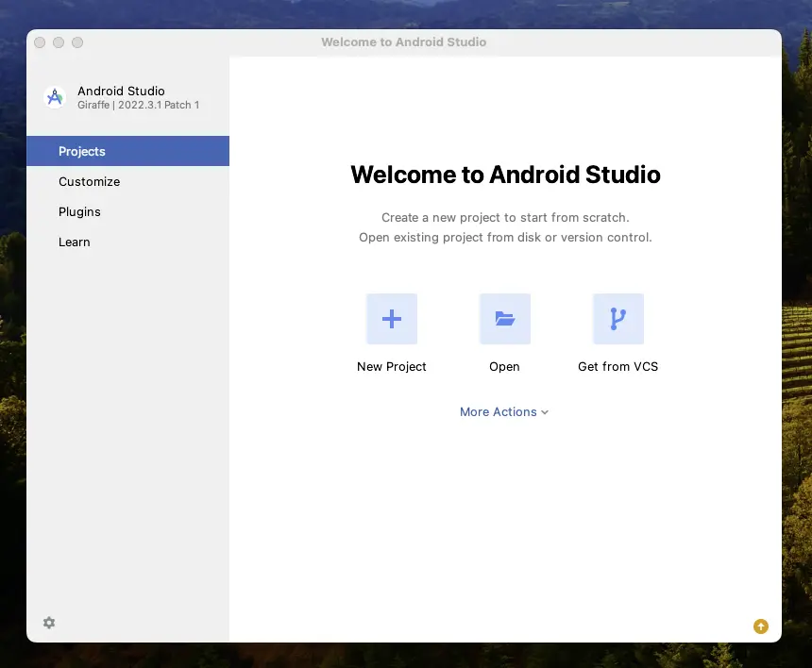The image size is (812, 668).
Task: Open the Plugins tab
Action: tap(127, 211)
